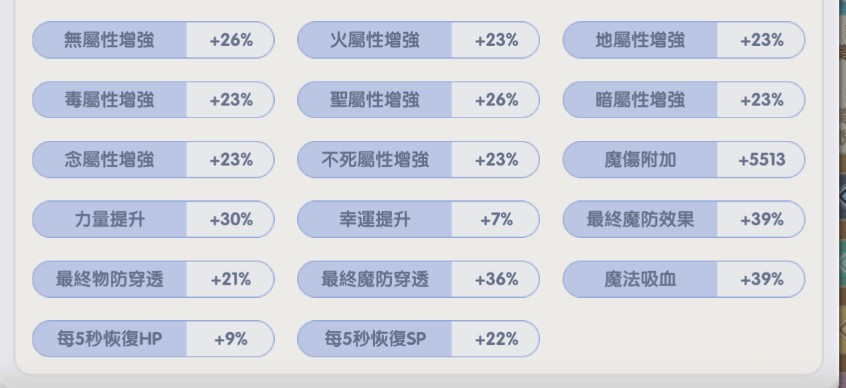The height and width of the screenshot is (388, 846).
Task: Click the 地屬性增強 stat label
Action: point(640,40)
